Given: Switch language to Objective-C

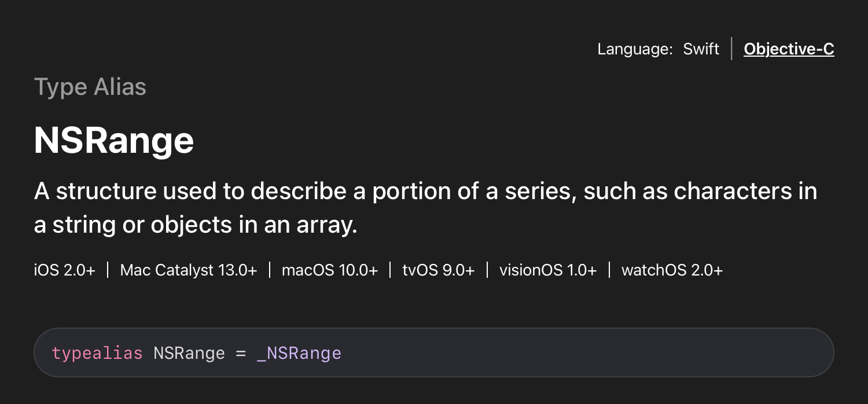Looking at the screenshot, I should click(789, 49).
